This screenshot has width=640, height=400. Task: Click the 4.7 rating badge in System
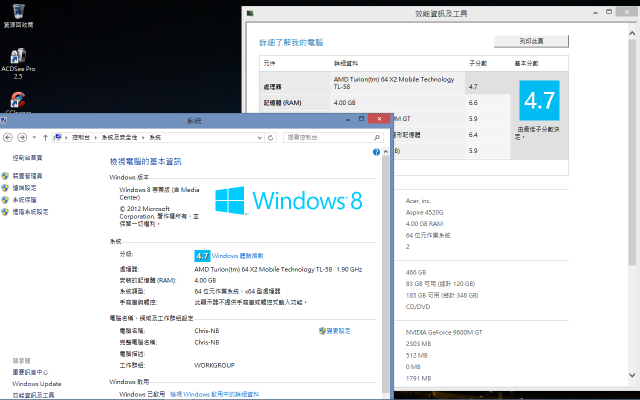(x=202, y=256)
